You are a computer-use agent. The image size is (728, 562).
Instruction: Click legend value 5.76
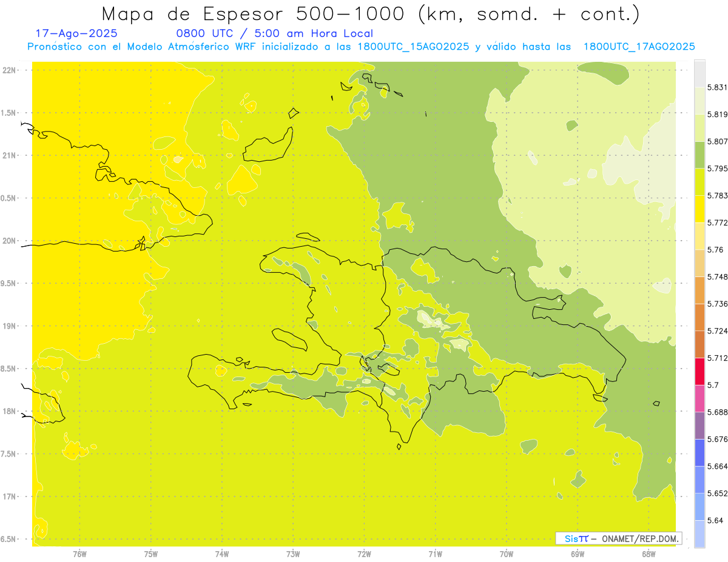pos(715,250)
